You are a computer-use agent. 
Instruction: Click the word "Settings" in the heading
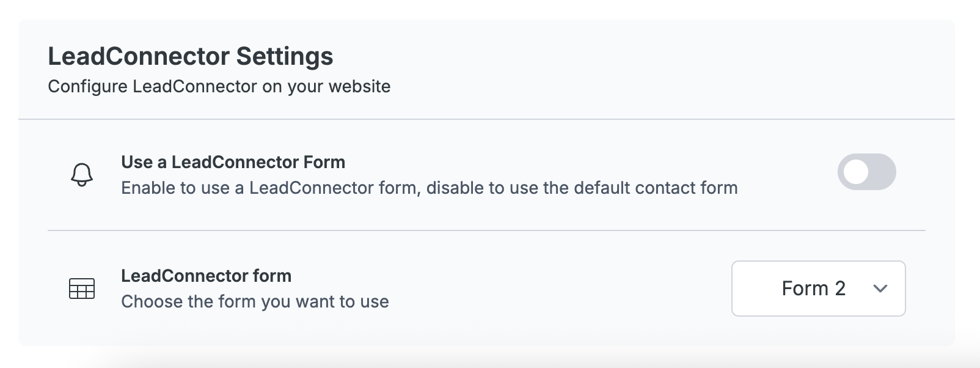click(285, 56)
